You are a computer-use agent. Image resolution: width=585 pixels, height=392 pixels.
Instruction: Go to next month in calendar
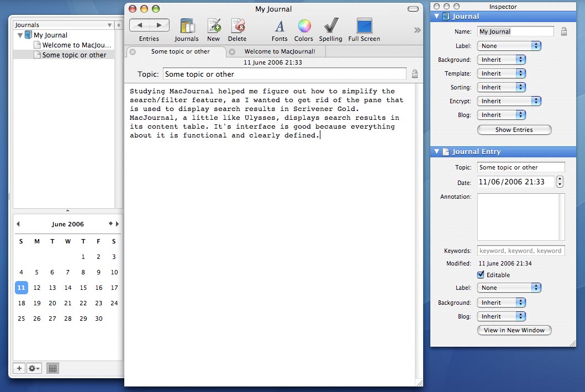[117, 224]
